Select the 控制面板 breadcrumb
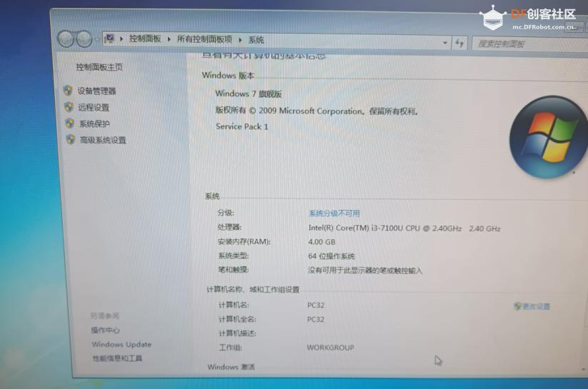588x389 pixels. click(145, 39)
